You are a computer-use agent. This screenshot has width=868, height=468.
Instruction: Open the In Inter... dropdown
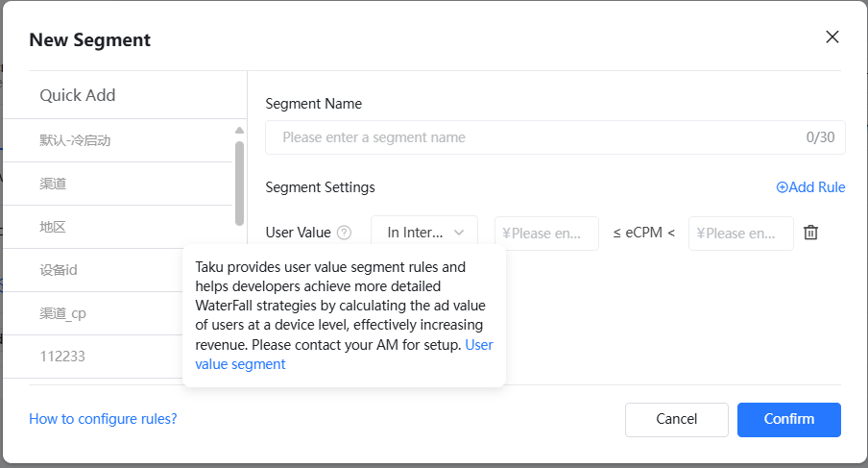pyautogui.click(x=424, y=233)
